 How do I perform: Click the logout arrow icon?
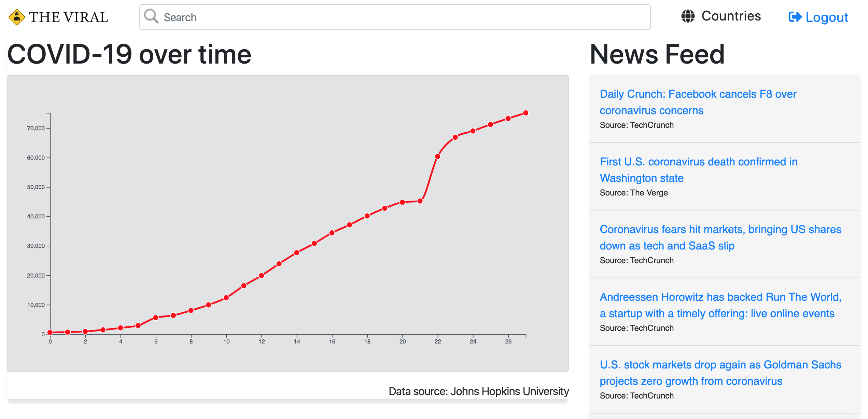pyautogui.click(x=795, y=17)
